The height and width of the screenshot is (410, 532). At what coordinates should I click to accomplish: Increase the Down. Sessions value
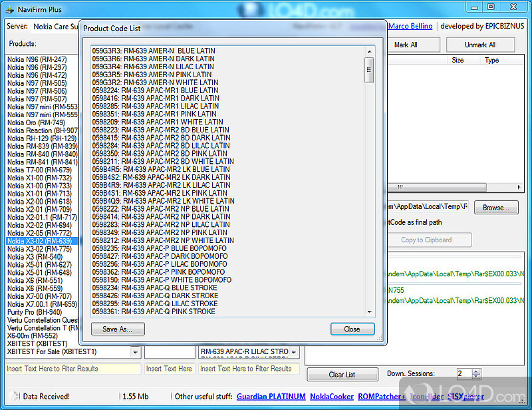point(476,371)
